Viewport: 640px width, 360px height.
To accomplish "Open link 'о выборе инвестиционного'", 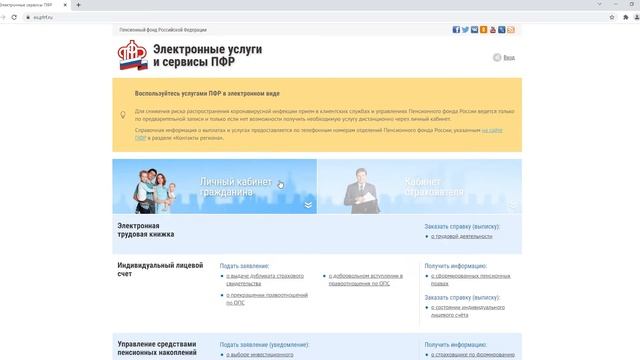I will pyautogui.click(x=260, y=355).
